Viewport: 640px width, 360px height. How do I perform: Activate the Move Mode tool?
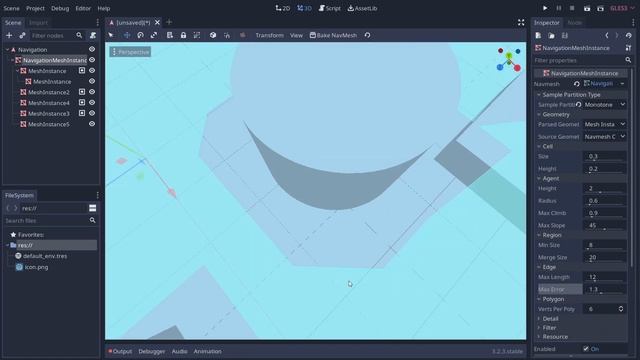point(127,36)
